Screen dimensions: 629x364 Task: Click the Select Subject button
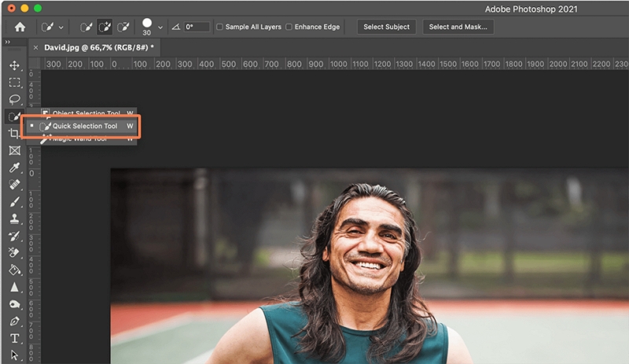pyautogui.click(x=386, y=27)
